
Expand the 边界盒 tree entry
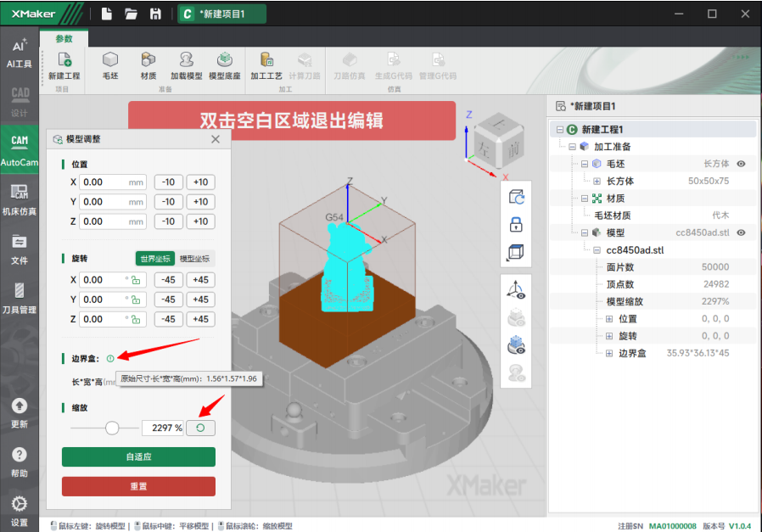point(609,353)
